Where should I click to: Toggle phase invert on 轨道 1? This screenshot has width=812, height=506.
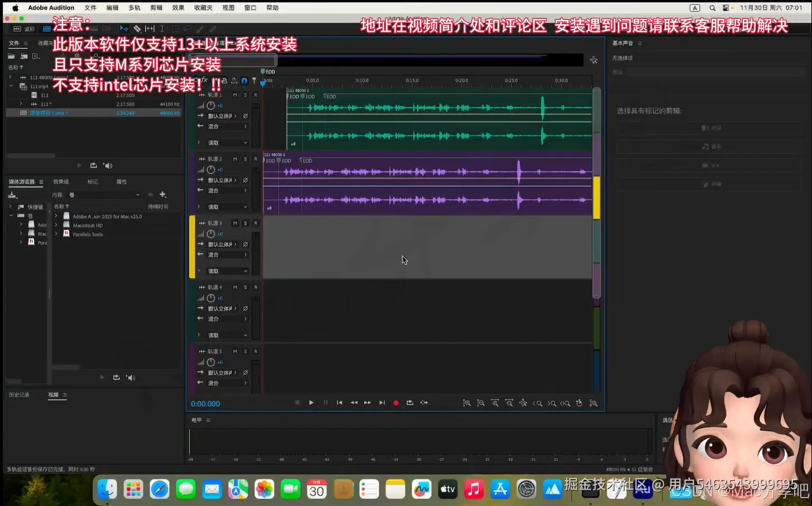(245, 116)
